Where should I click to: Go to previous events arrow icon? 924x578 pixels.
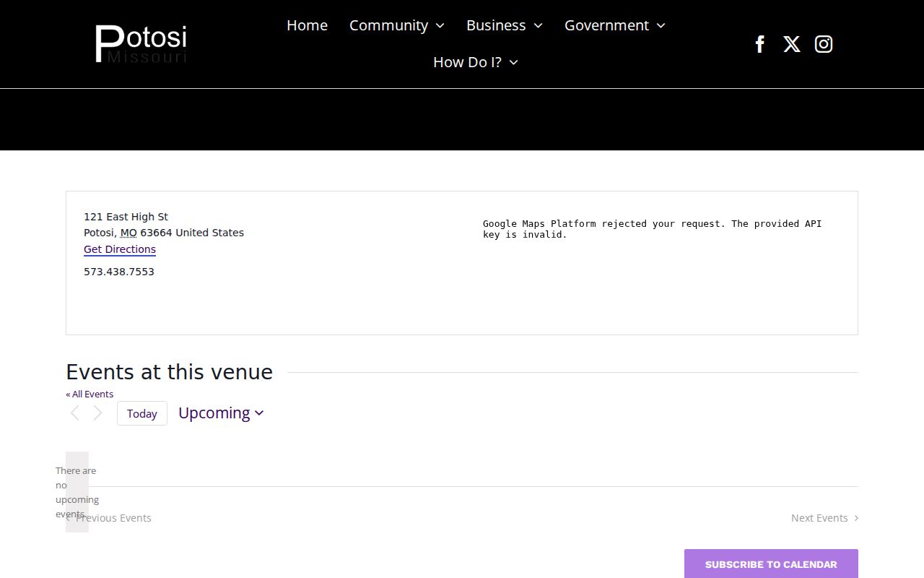[x=74, y=413]
